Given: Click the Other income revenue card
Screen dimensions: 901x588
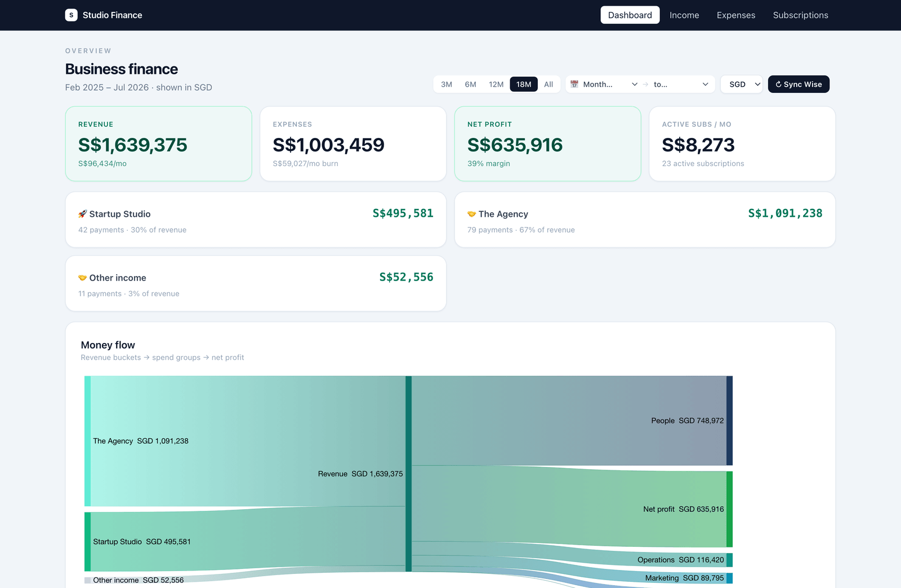Looking at the screenshot, I should coord(256,283).
